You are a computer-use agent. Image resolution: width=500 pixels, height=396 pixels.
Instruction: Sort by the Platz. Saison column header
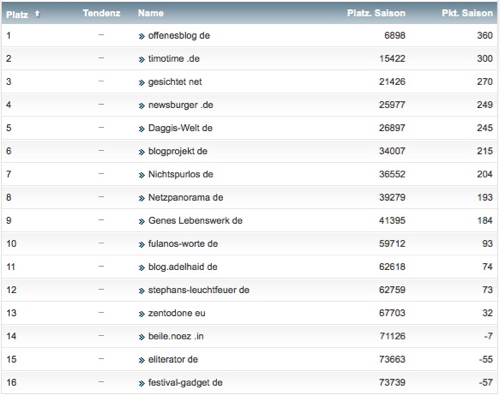pos(376,13)
